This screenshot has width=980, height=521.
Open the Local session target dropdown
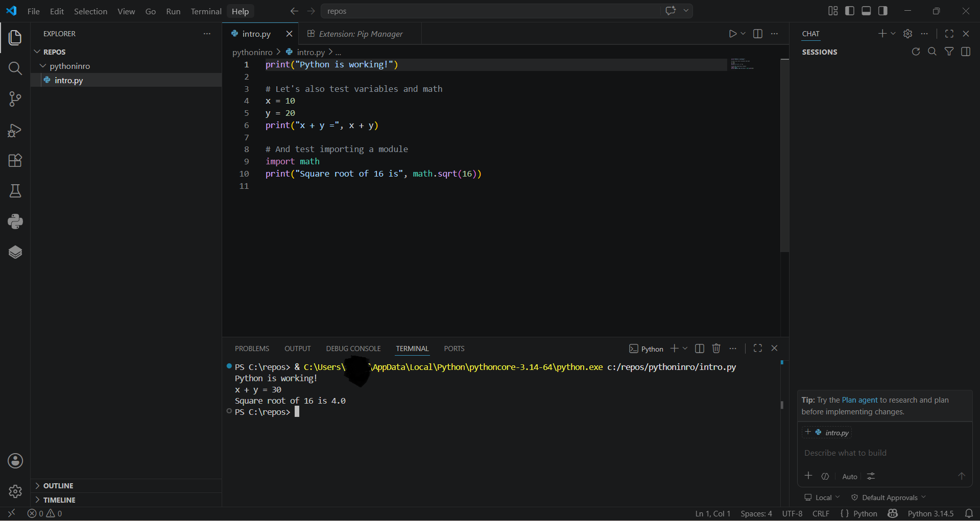click(822, 498)
